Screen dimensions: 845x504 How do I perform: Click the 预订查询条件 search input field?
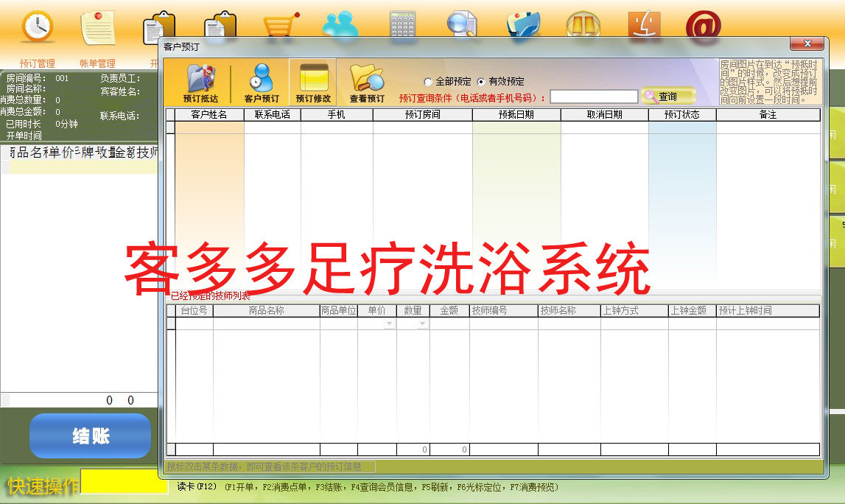click(594, 97)
